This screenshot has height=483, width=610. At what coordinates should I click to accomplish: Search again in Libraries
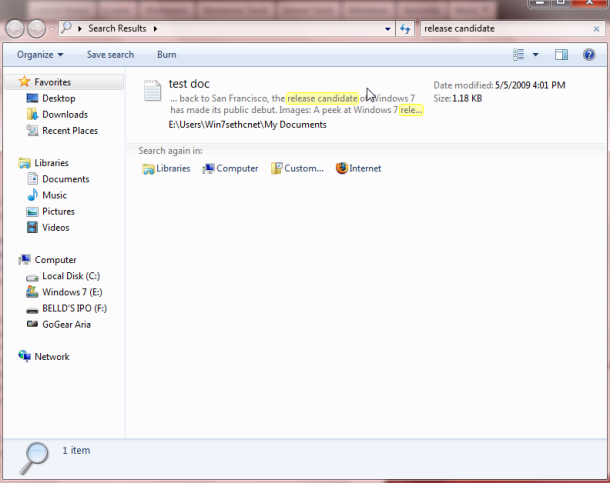point(166,169)
